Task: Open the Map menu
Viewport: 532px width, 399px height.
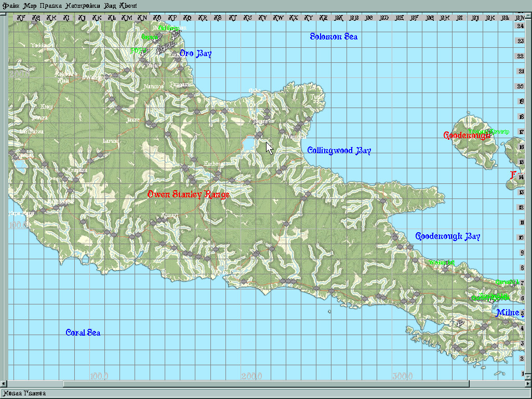Action: [30, 6]
